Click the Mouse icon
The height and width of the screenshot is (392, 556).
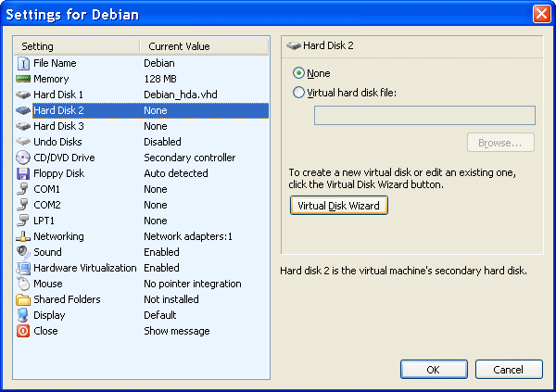click(23, 284)
